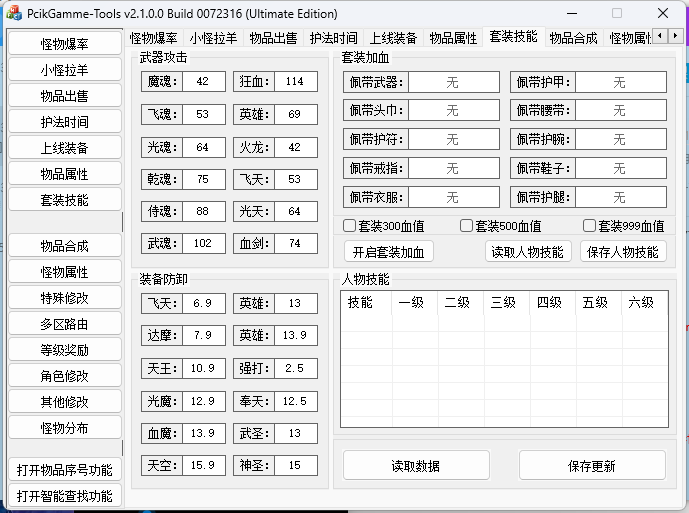Switch to the 上线装备 tab
The width and height of the screenshot is (689, 513).
[393, 38]
